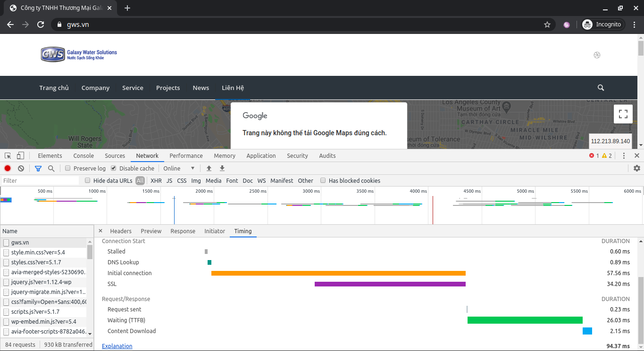644x351 pixels.
Task: Select the gws.vn request row
Action: [x=43, y=242]
